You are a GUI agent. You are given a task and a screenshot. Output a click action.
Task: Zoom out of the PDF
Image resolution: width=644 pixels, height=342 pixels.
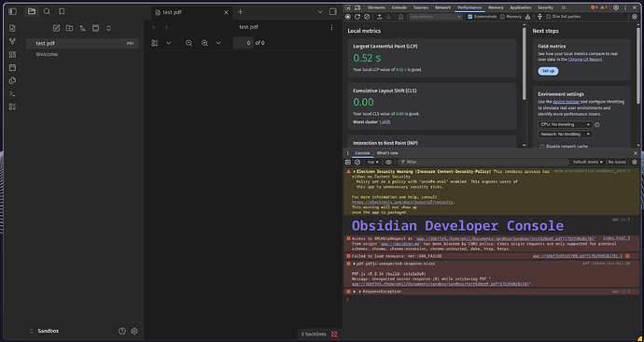(x=189, y=43)
